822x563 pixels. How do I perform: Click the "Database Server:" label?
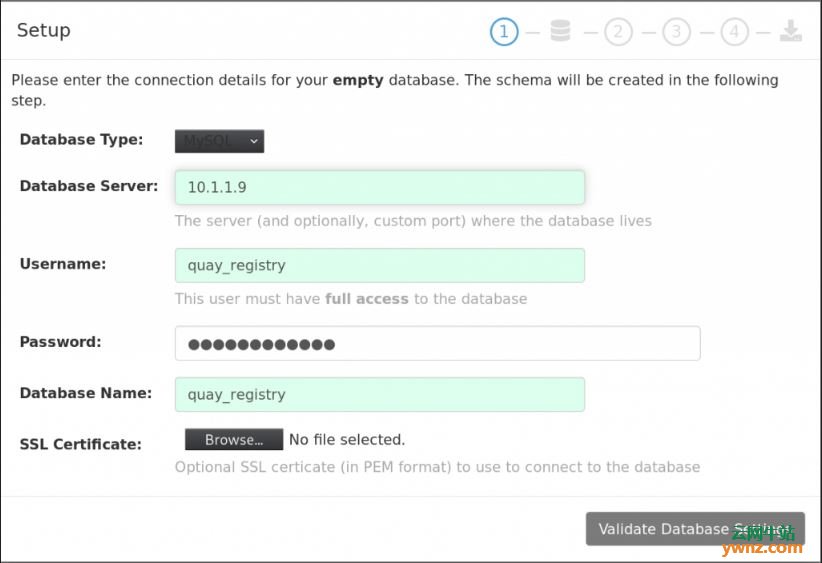[x=89, y=186]
